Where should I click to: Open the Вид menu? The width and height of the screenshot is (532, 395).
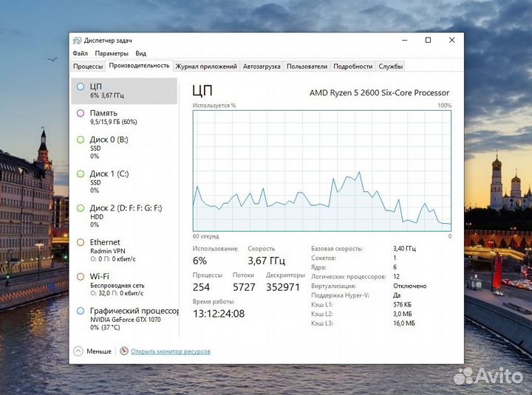click(140, 53)
